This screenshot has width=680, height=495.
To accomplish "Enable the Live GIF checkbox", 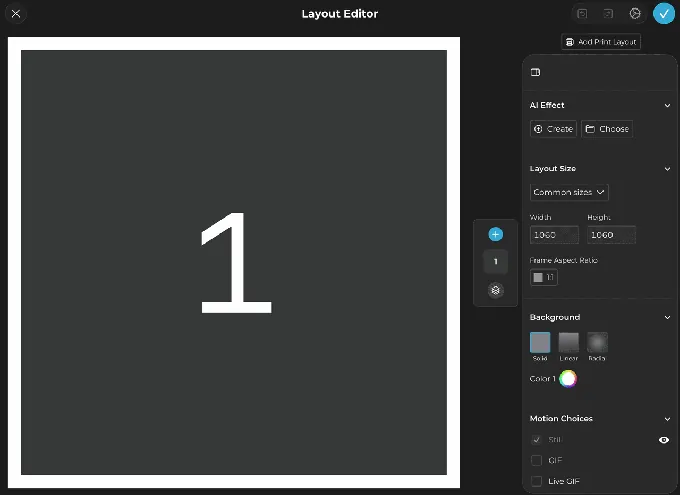I will tap(536, 481).
